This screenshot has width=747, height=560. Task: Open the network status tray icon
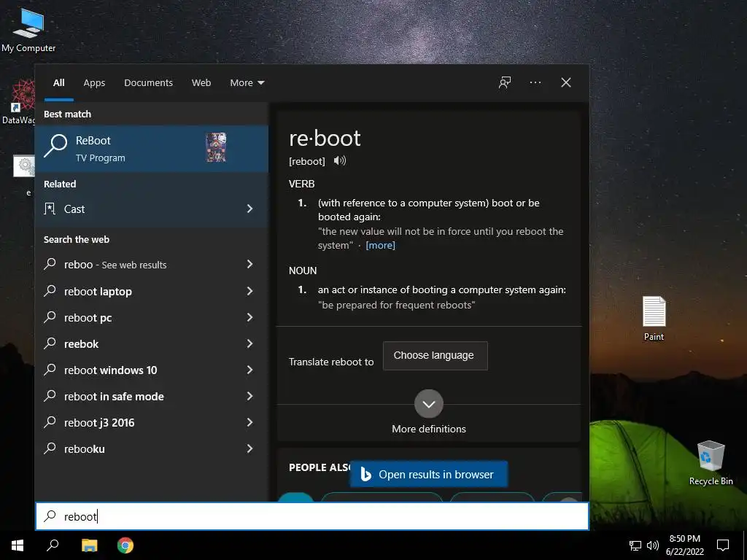(x=635, y=545)
